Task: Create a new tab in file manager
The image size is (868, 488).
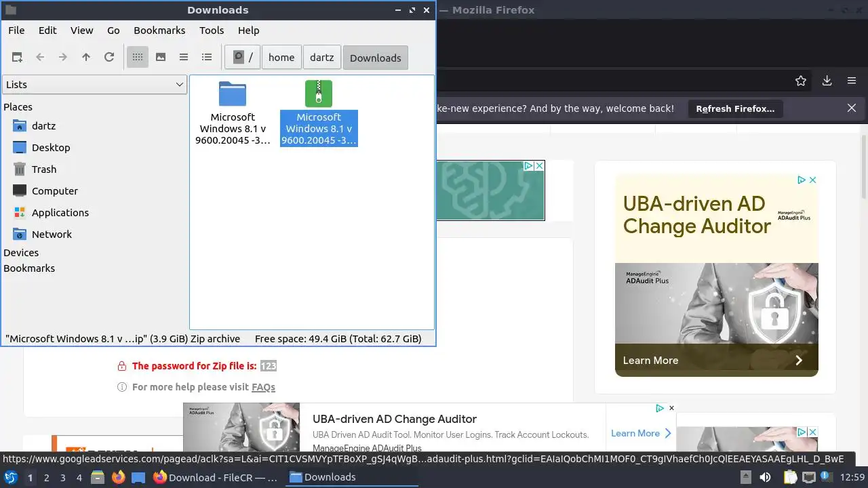Action: [x=17, y=58]
